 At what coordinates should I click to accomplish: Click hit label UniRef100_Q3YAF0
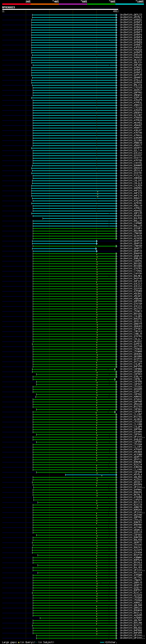131,228
